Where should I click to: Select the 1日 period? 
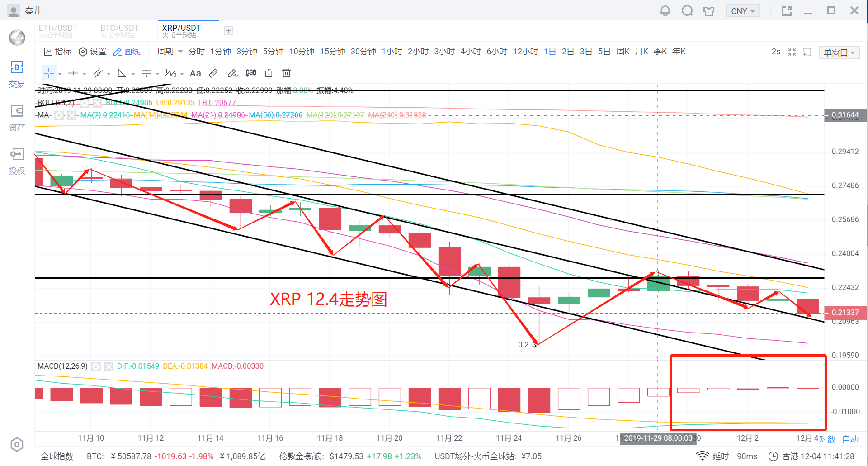tap(550, 52)
